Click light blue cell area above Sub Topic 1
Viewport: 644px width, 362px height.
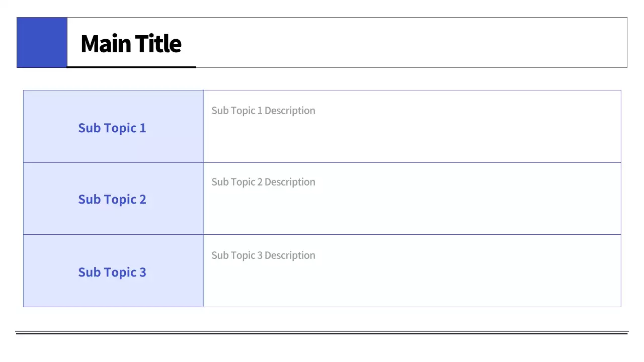(x=112, y=103)
